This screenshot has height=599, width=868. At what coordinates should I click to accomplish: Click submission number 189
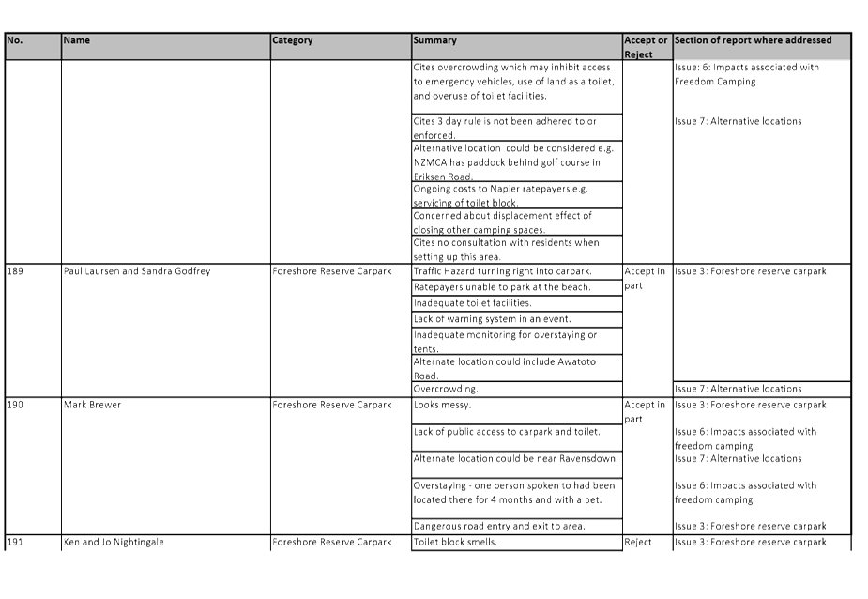pyautogui.click(x=15, y=271)
